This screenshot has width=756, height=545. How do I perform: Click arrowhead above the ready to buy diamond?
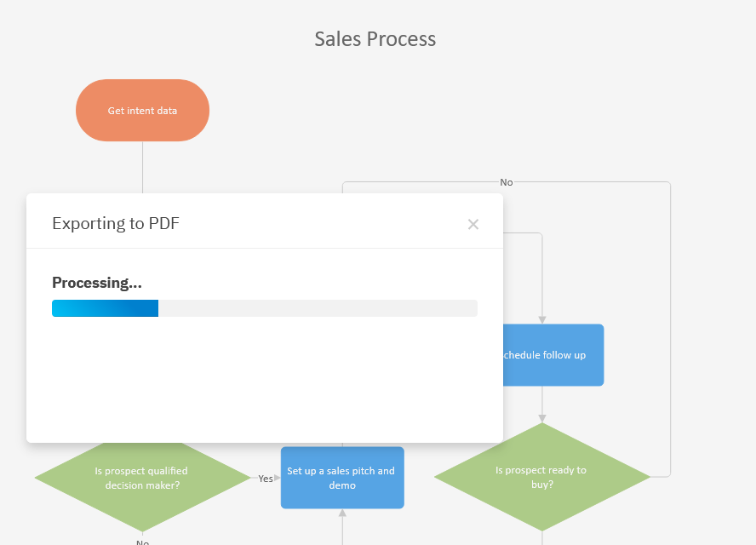(x=542, y=418)
